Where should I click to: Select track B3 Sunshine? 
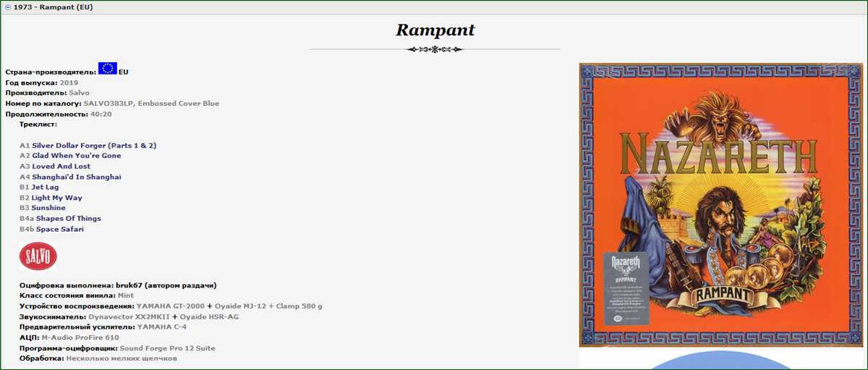pos(48,208)
